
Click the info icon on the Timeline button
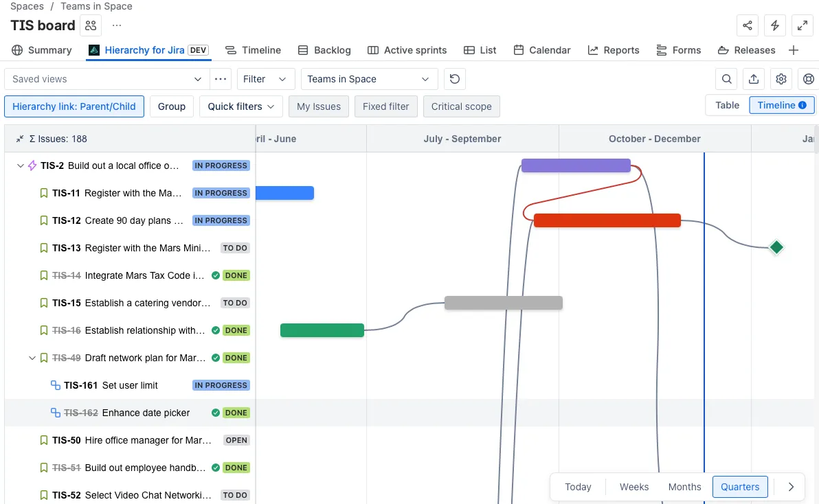pos(803,105)
